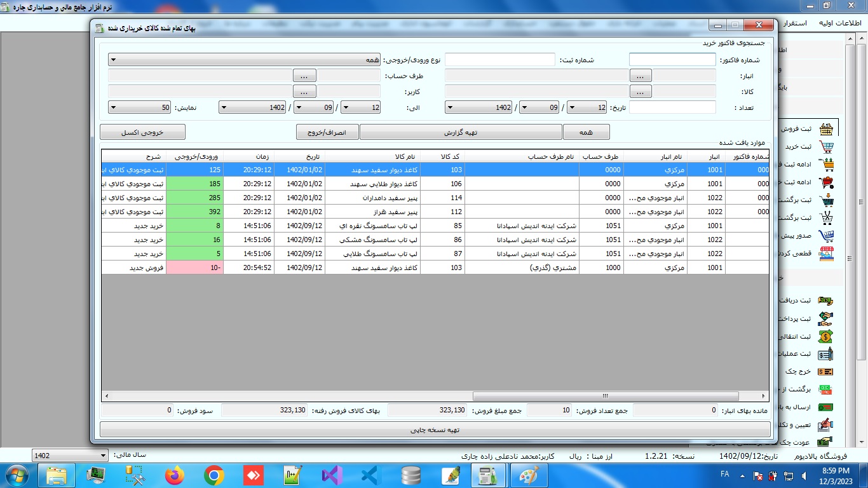868x488 pixels.
Task: Select the ثبت انتقالی dollar transfer icon
Action: (x=826, y=336)
